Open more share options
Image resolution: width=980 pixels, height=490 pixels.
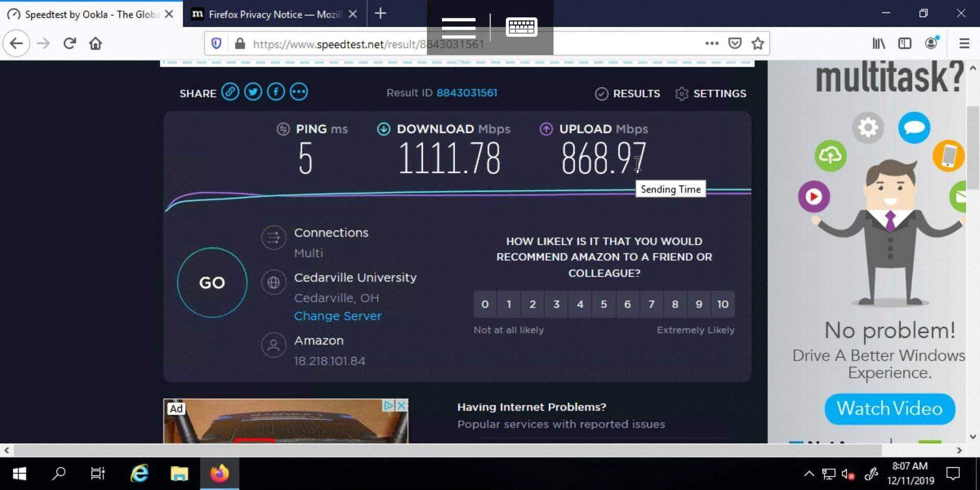pyautogui.click(x=299, y=92)
